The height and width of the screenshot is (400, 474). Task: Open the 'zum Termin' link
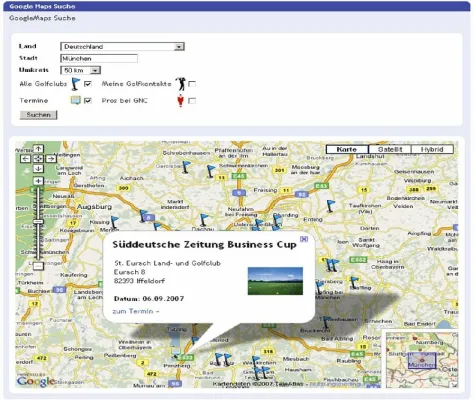(x=136, y=311)
